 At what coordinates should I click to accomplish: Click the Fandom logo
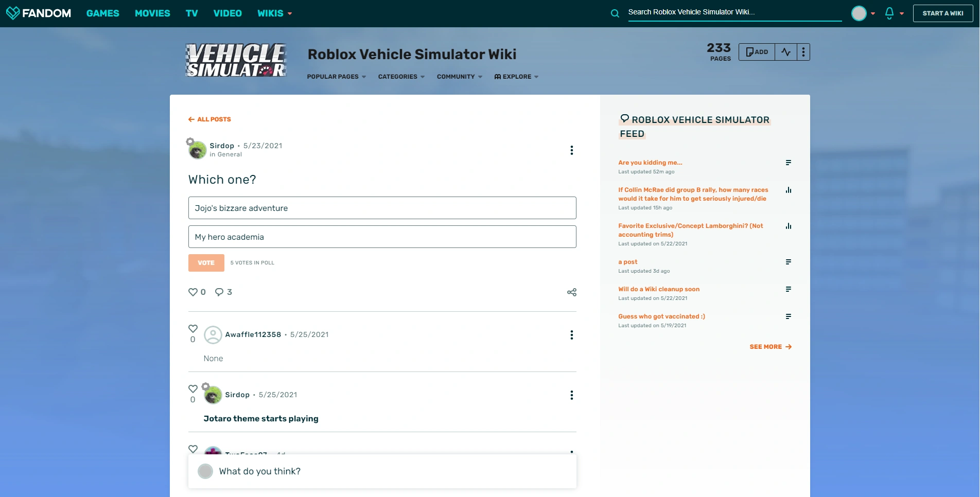[x=39, y=13]
